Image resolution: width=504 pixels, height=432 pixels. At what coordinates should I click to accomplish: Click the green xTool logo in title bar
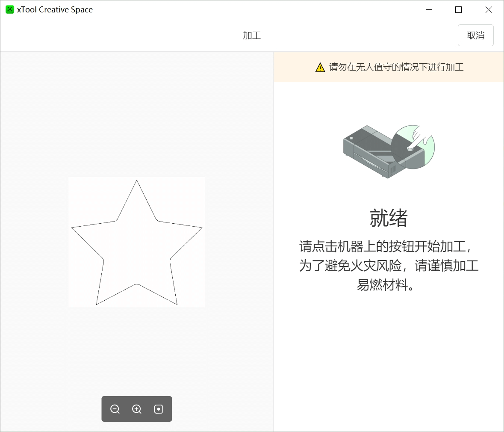pyautogui.click(x=10, y=10)
